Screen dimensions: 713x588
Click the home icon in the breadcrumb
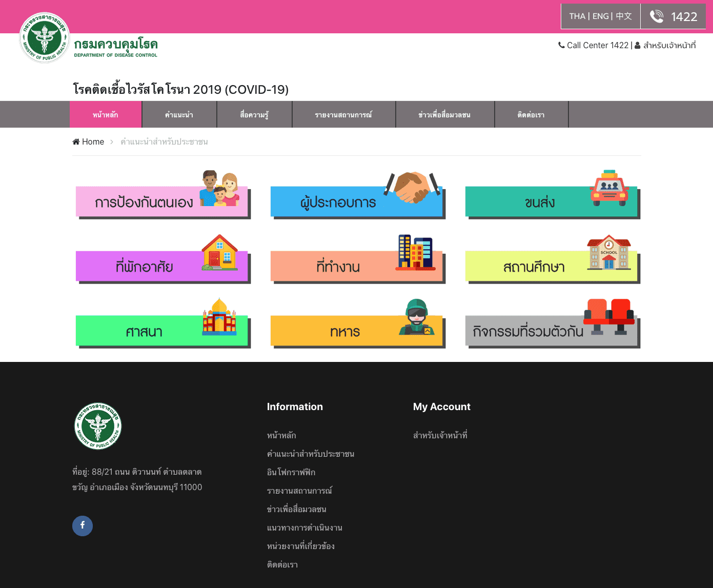point(76,142)
